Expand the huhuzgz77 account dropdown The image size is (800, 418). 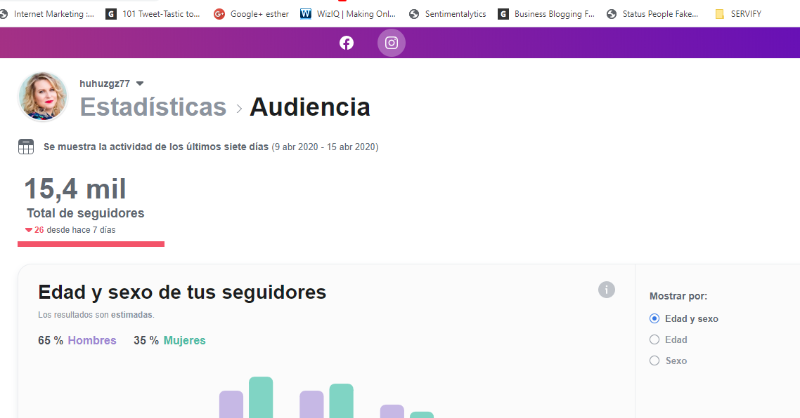click(x=140, y=84)
